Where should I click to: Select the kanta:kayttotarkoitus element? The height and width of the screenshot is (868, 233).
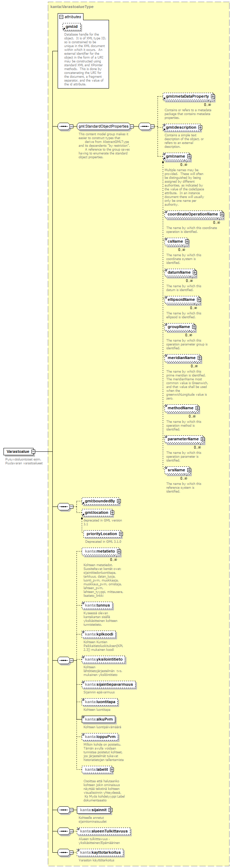pos(100,852)
